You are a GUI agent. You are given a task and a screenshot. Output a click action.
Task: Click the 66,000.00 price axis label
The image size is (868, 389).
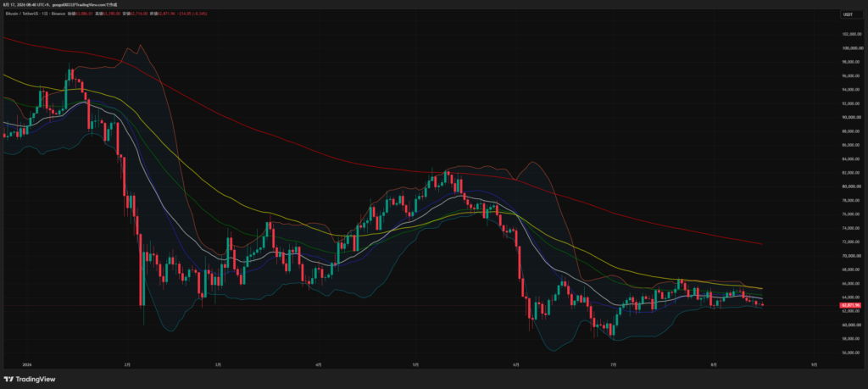tap(850, 283)
